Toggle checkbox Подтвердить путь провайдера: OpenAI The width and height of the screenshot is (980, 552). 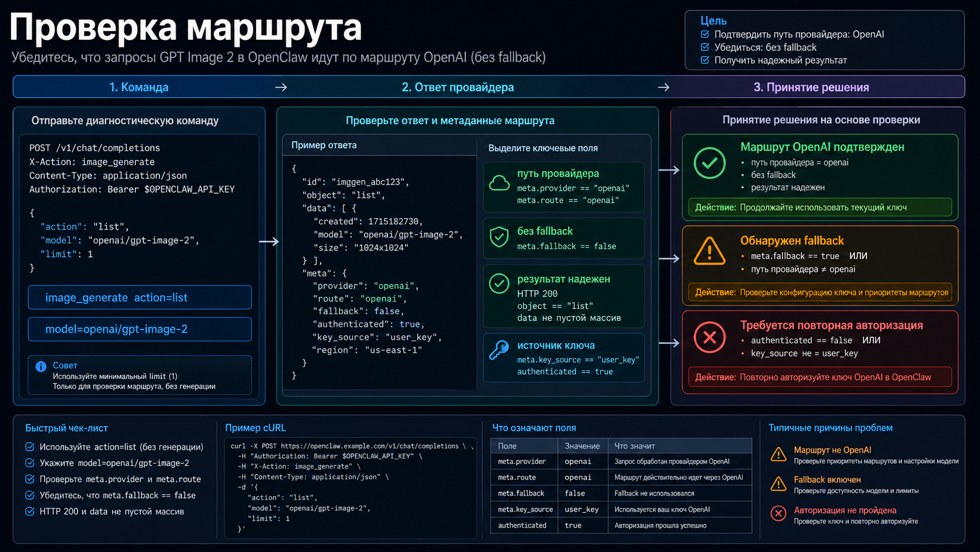[x=705, y=34]
